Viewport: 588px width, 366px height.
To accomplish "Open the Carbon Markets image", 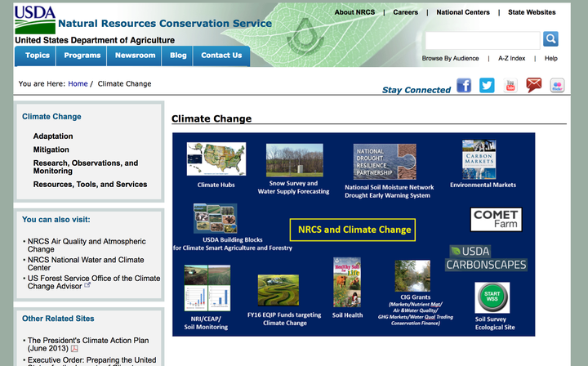I will pyautogui.click(x=479, y=159).
